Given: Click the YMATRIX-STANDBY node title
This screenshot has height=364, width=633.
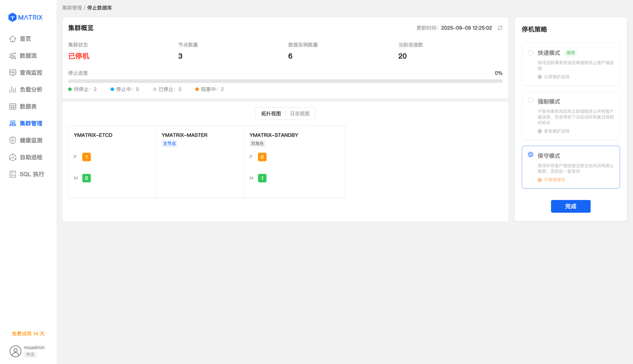Looking at the screenshot, I should point(274,135).
